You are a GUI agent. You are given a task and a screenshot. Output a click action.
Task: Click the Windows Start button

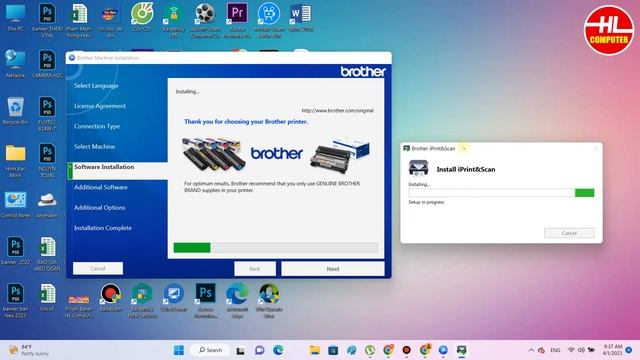coord(179,350)
